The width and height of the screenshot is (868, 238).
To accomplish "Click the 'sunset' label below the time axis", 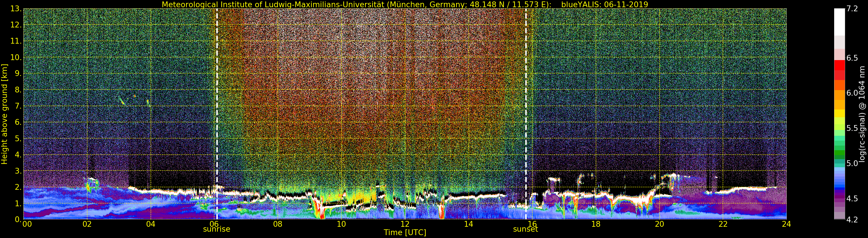I will [525, 229].
